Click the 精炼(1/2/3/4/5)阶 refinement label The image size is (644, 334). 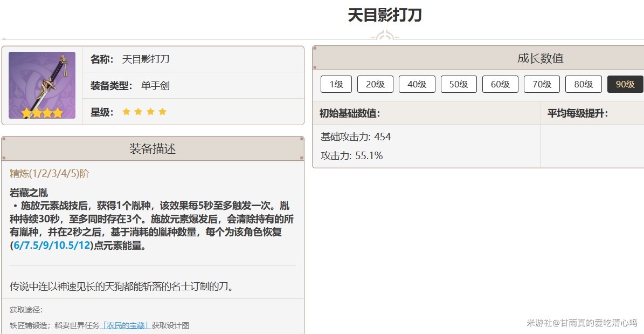(50, 174)
